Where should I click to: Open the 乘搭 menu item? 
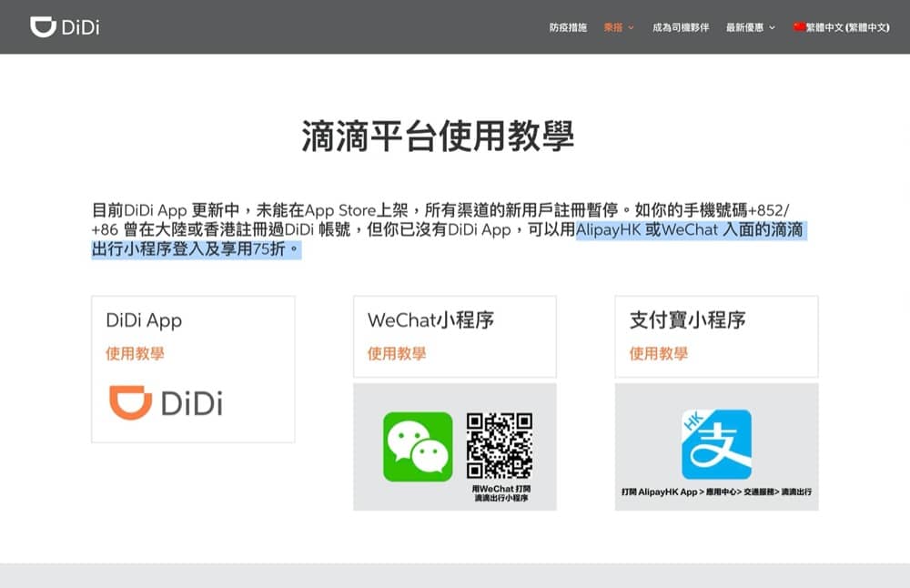pyautogui.click(x=612, y=27)
